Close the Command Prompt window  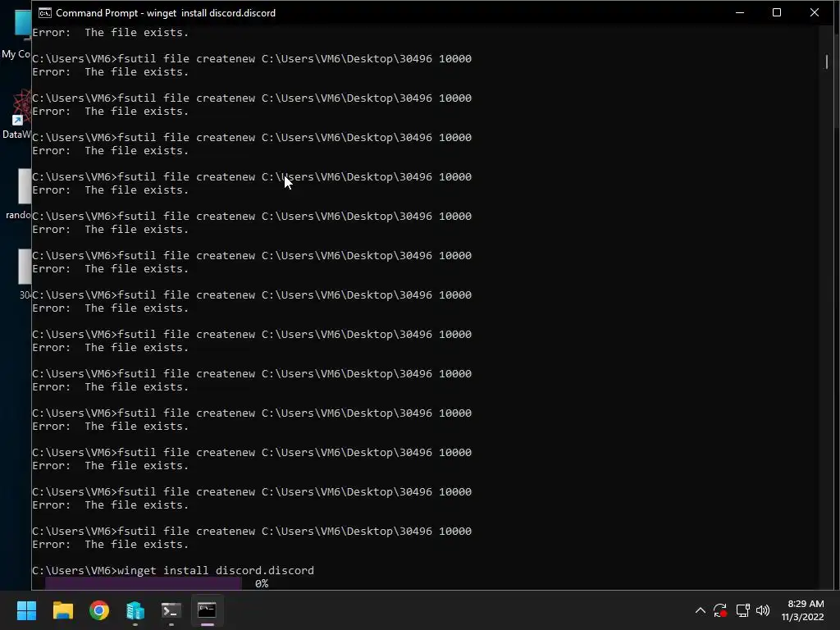815,12
